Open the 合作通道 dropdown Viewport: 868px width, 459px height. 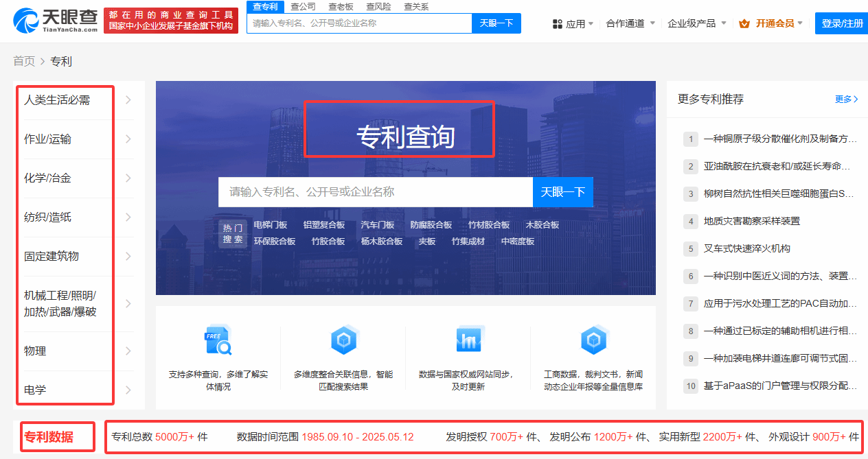[x=630, y=23]
